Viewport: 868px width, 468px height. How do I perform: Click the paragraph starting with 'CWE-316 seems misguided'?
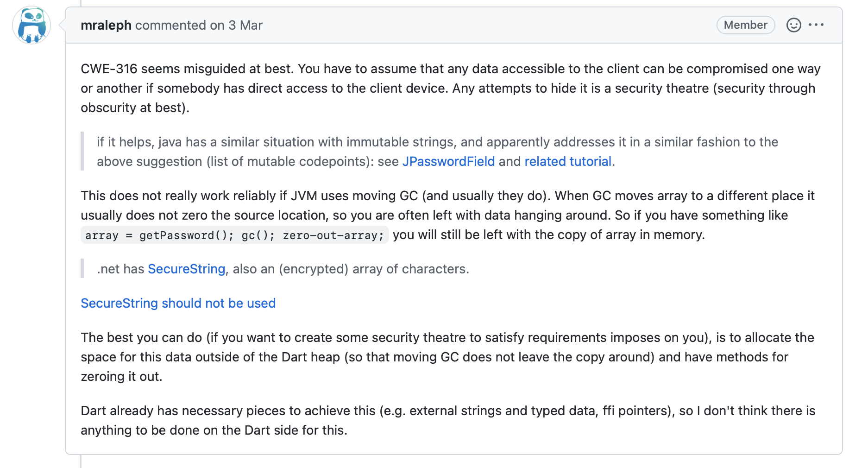[451, 88]
